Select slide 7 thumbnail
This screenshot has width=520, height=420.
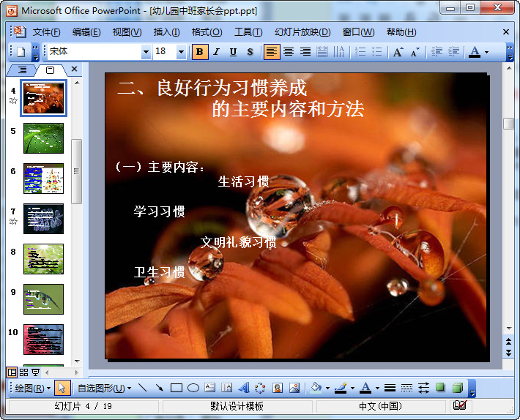(x=43, y=219)
